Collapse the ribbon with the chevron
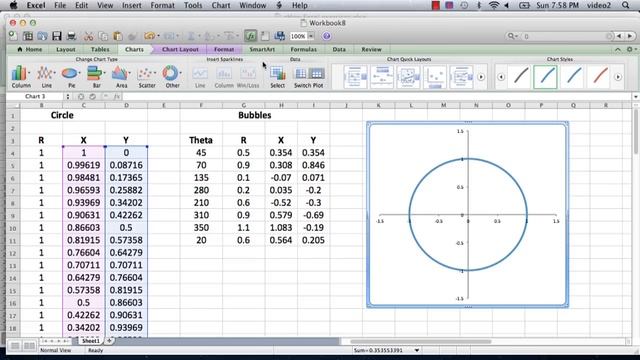This screenshot has height=360, width=640. (618, 49)
